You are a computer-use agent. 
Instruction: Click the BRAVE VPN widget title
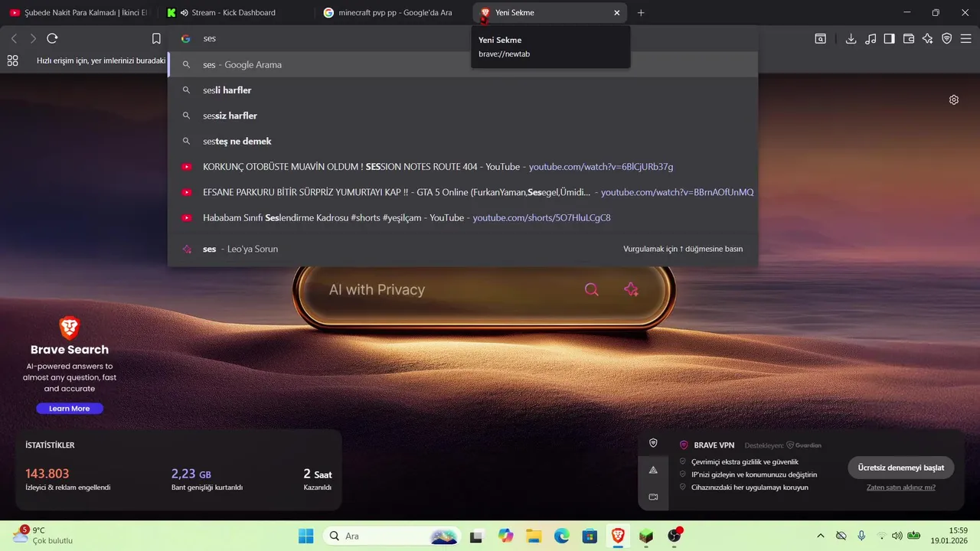(x=714, y=445)
